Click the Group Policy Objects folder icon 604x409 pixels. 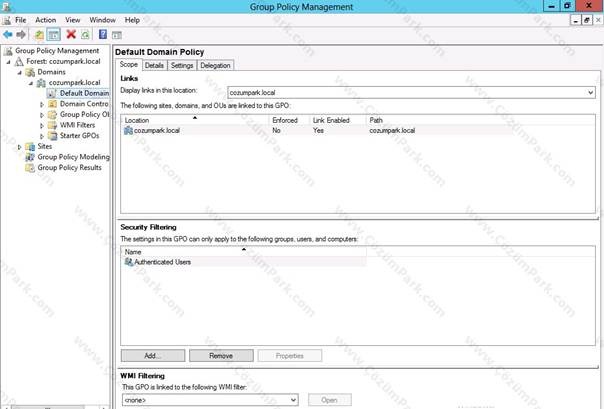click(52, 114)
